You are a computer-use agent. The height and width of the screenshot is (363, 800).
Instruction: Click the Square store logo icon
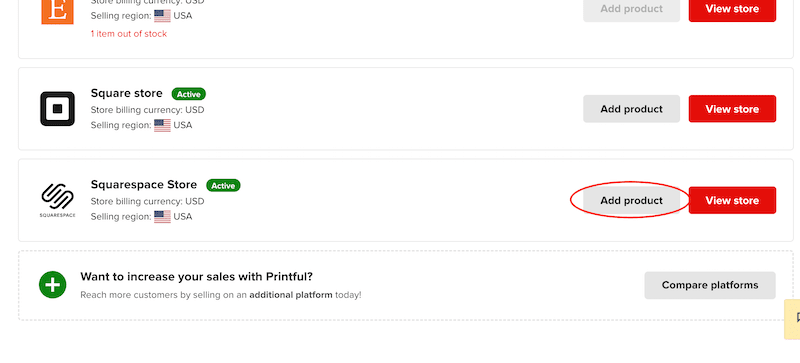57,109
